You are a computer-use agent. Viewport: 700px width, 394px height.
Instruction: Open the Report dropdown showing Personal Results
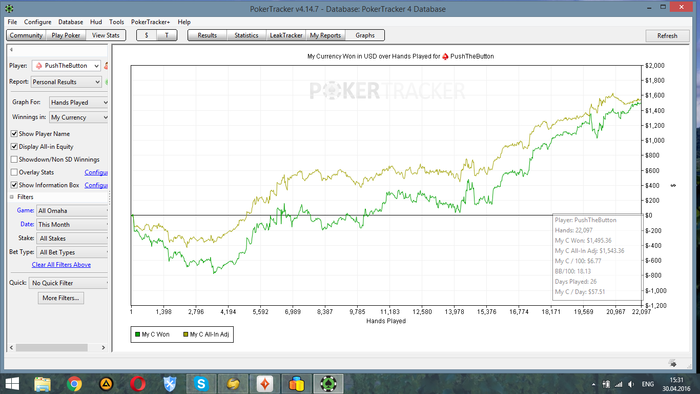pyautogui.click(x=66, y=82)
